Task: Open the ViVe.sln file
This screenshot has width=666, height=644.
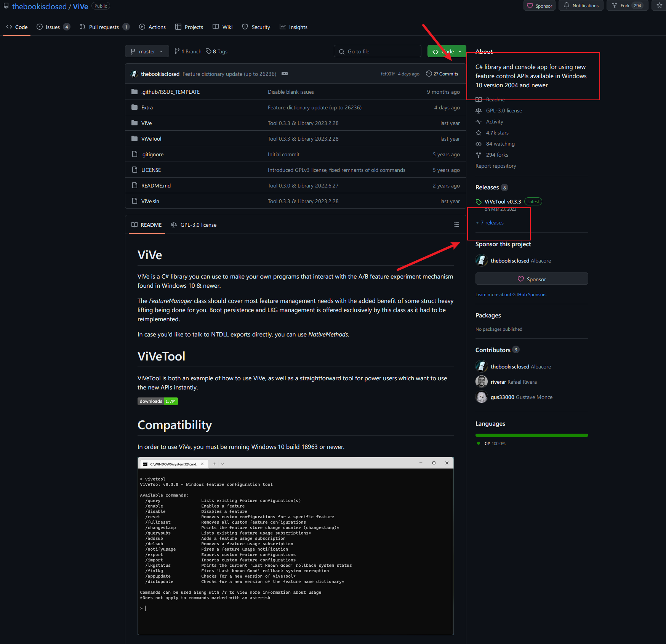Action: (150, 201)
